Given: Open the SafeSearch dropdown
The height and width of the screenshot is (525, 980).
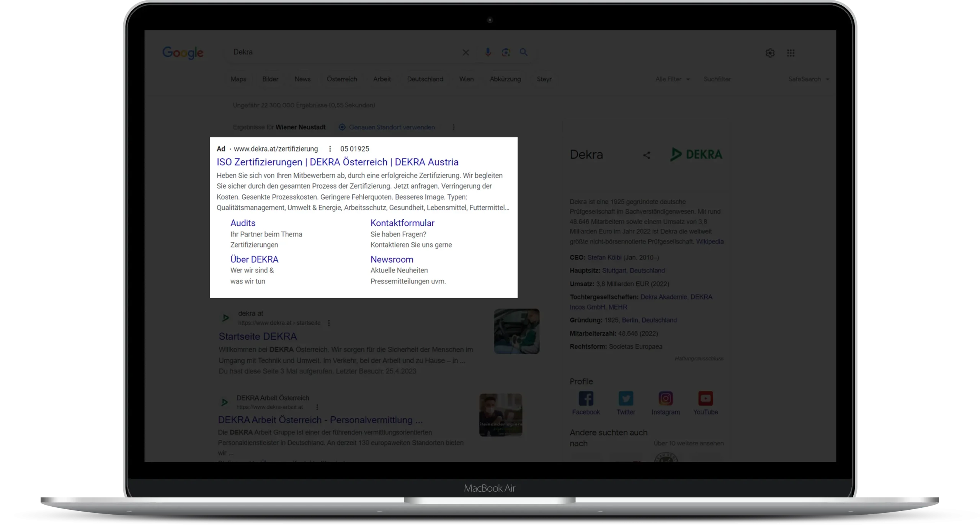Looking at the screenshot, I should [808, 79].
